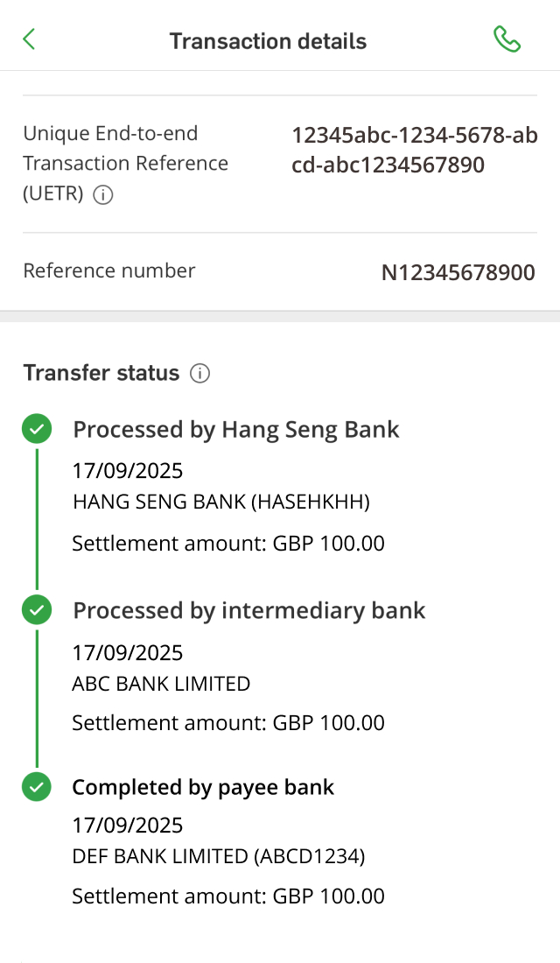The image size is (560, 963).
Task: Tap the Processed by Hang Seng Bank heading
Action: (236, 430)
